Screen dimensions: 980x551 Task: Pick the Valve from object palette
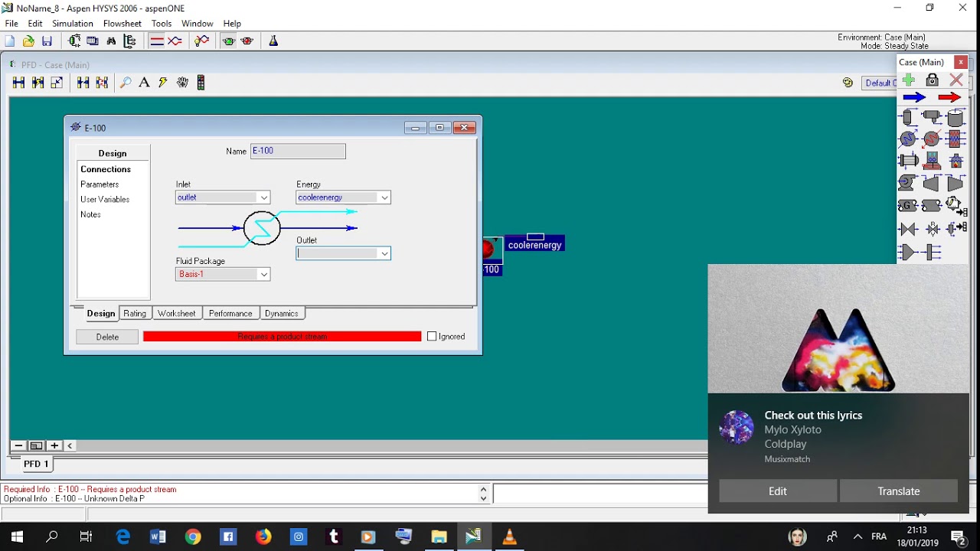click(908, 229)
